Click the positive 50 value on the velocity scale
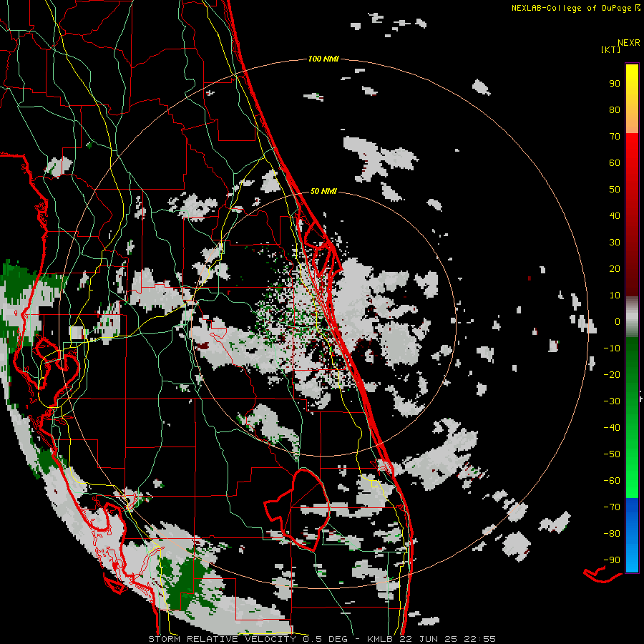Viewport: 644px width, 644px height. (615, 190)
